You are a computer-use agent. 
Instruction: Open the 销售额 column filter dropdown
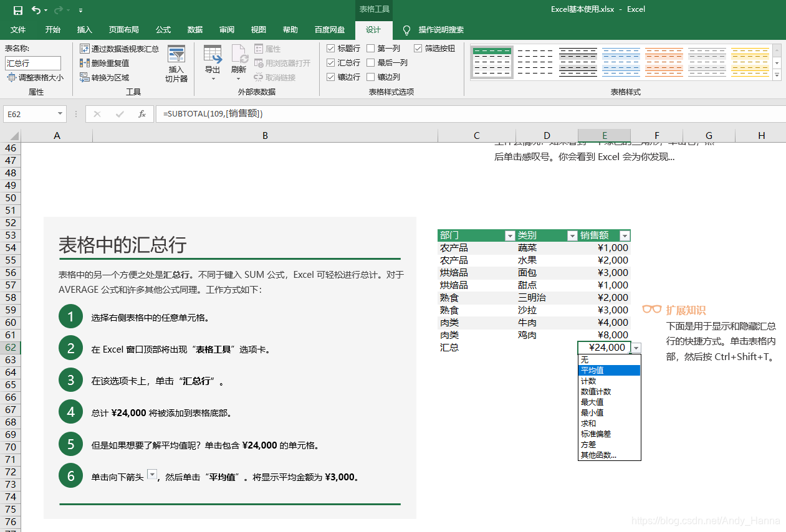click(624, 235)
